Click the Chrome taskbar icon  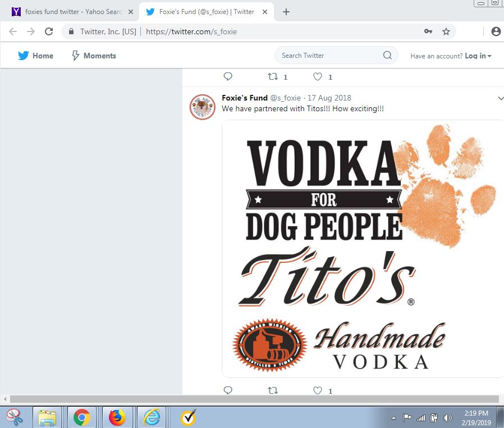pos(81,417)
